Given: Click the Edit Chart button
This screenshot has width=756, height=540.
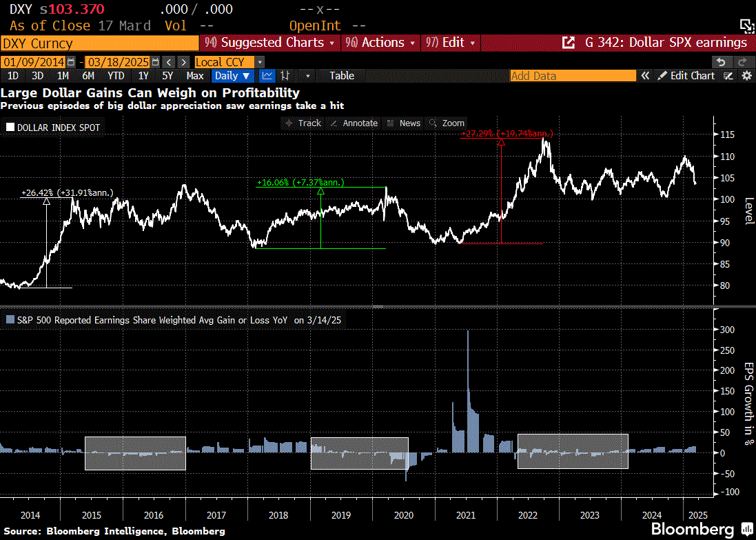Looking at the screenshot, I should click(x=686, y=76).
